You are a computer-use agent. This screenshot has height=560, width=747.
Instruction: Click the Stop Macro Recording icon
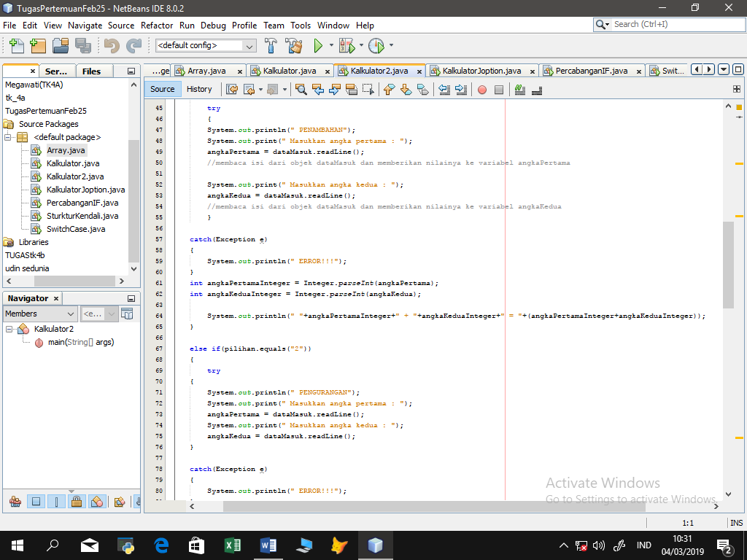click(499, 90)
